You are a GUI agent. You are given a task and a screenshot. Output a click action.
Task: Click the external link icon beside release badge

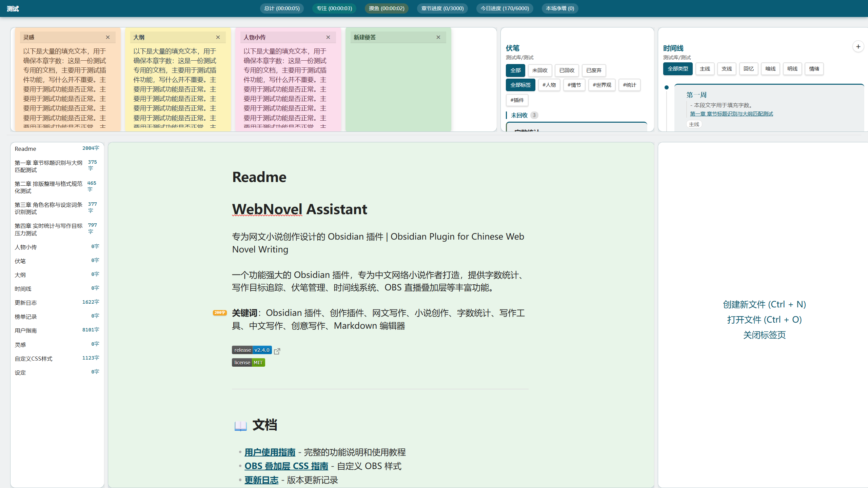point(277,351)
